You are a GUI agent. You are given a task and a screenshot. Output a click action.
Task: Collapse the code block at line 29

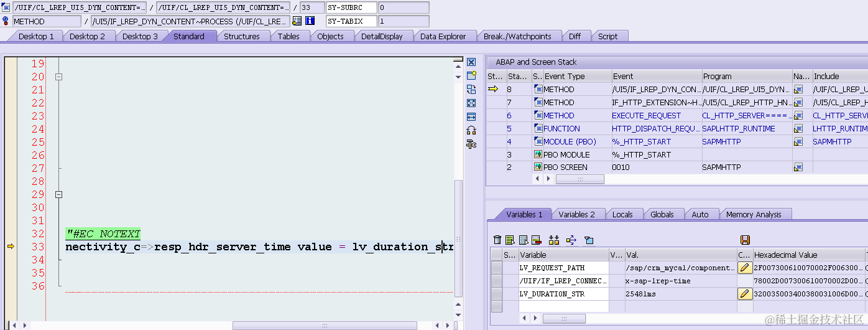click(x=58, y=194)
